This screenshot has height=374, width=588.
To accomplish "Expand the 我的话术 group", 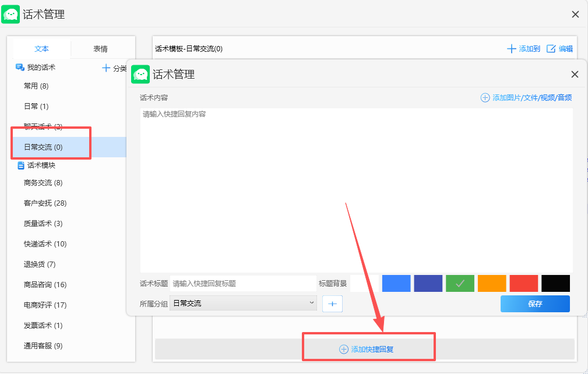I will coord(35,67).
